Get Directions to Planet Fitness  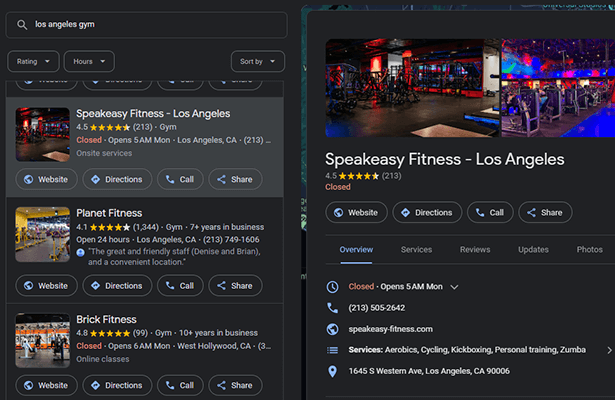click(x=117, y=286)
